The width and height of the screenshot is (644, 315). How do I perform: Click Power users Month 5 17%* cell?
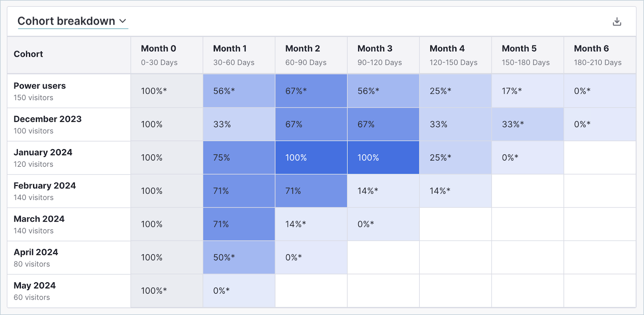point(527,91)
